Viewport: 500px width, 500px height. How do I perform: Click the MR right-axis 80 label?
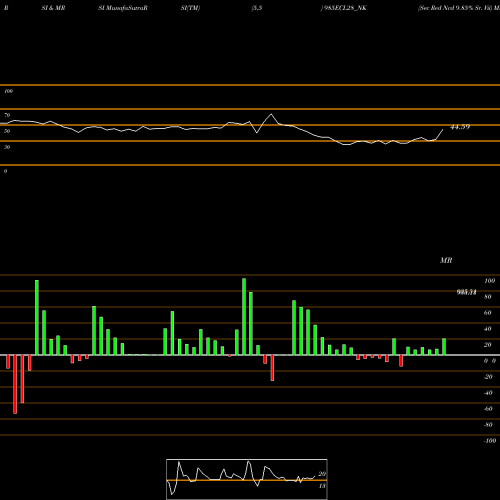[488, 297]
